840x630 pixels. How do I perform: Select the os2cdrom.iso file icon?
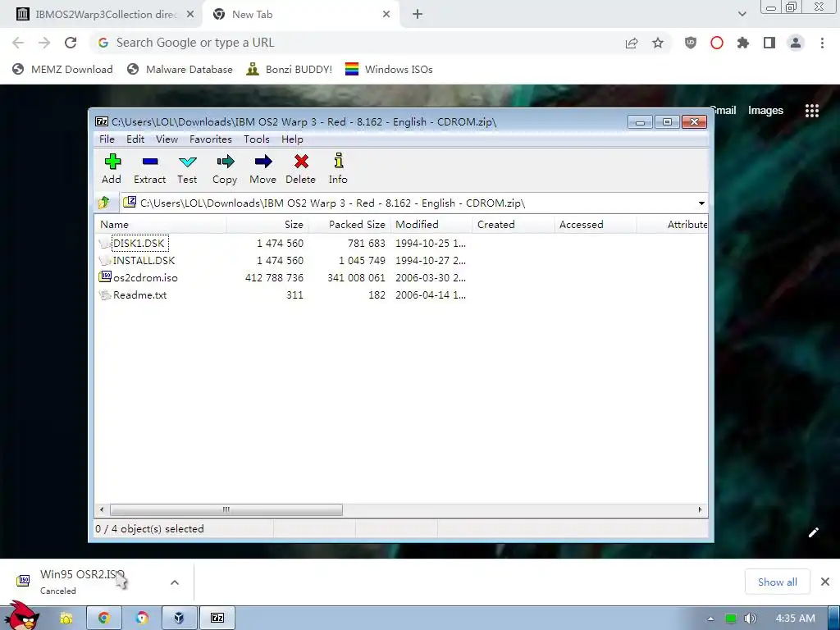pyautogui.click(x=105, y=277)
